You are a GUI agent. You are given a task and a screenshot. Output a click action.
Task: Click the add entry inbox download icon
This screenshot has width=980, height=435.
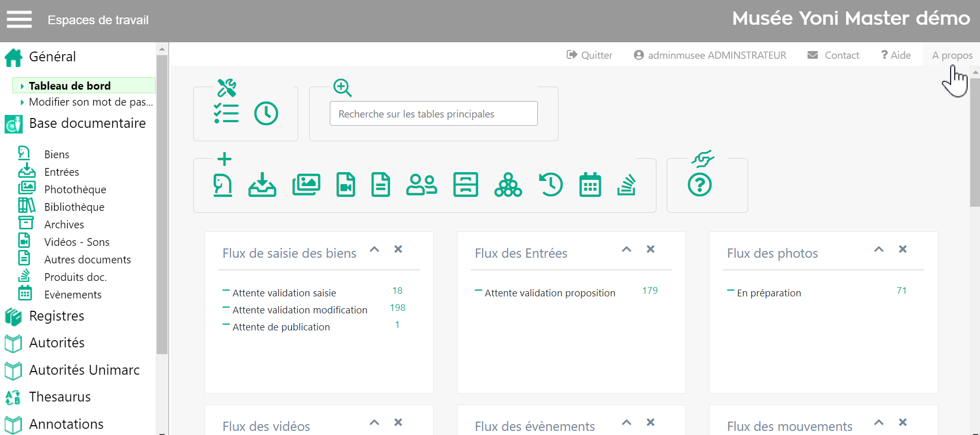point(262,185)
